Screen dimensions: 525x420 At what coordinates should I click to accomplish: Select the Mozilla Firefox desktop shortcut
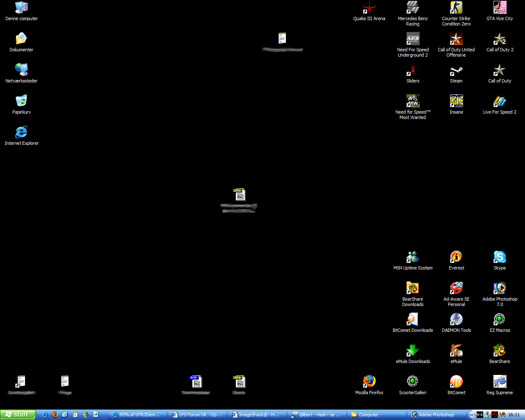[x=369, y=385]
